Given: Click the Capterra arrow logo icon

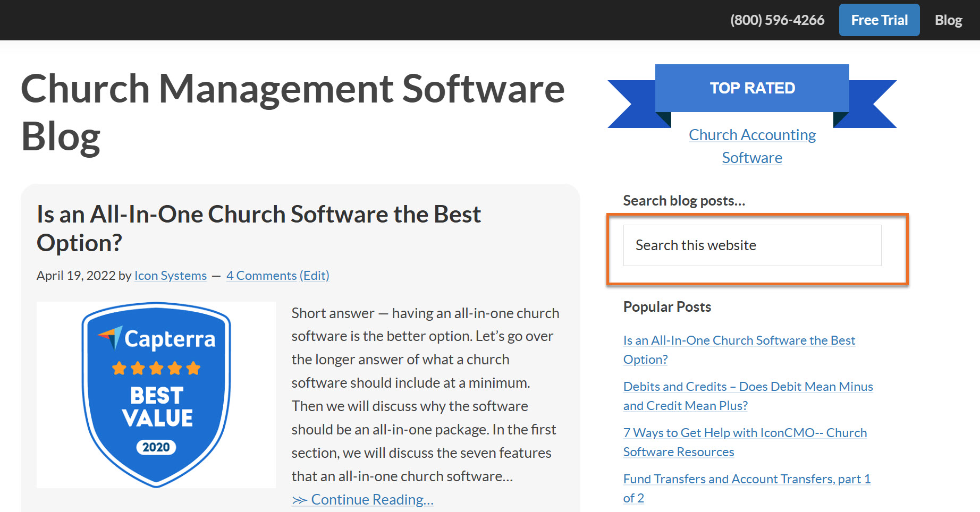Looking at the screenshot, I should (x=111, y=337).
